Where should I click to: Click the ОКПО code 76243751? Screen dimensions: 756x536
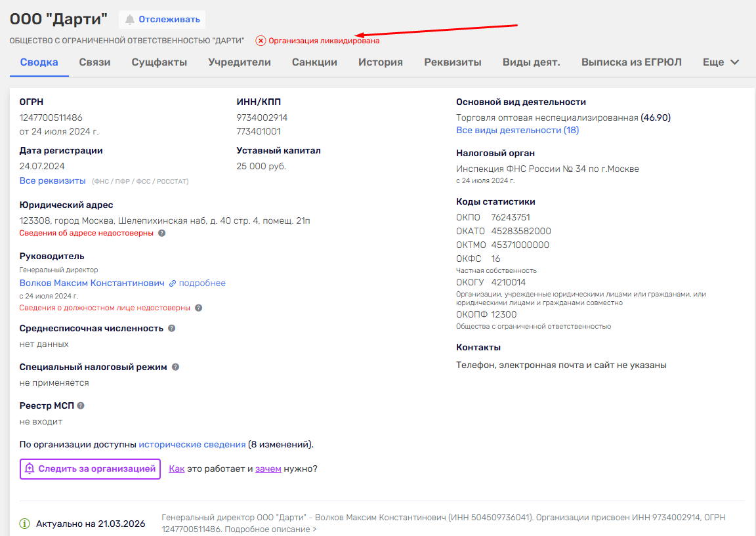510,217
